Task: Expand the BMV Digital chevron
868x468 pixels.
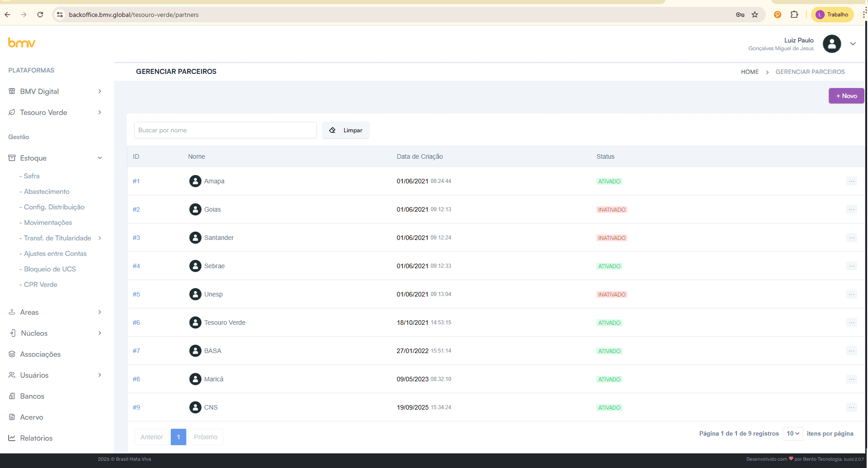Action: point(100,91)
